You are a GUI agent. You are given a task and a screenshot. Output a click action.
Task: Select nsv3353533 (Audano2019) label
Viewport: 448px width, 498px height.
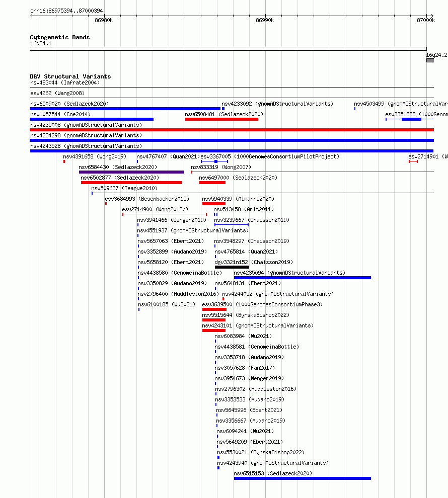tap(250, 399)
